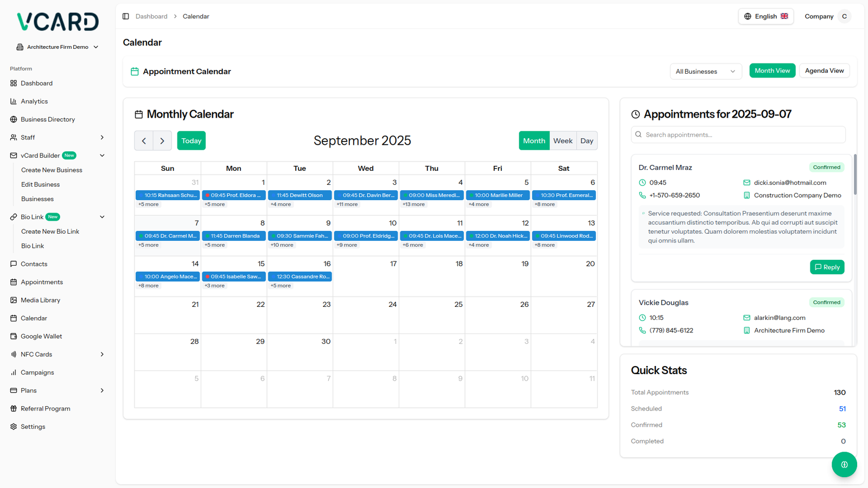Image resolution: width=868 pixels, height=488 pixels.
Task: Switch to Agenda View
Action: [824, 71]
